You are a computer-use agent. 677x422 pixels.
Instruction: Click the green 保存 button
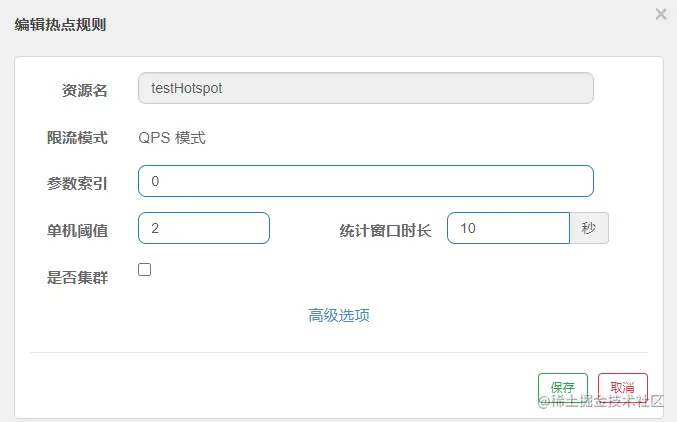pyautogui.click(x=563, y=387)
